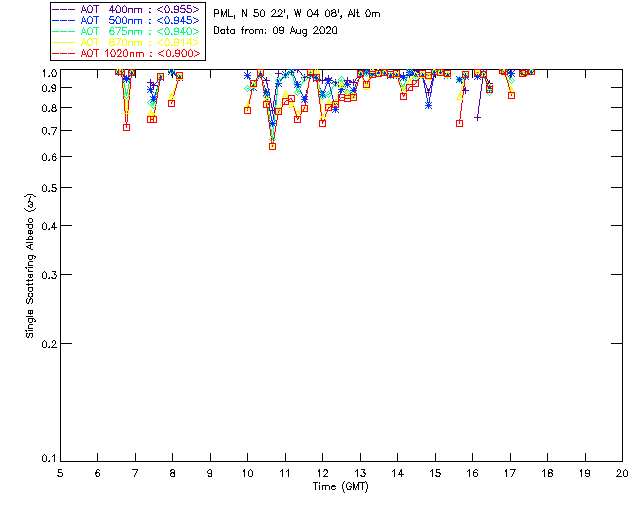The width and height of the screenshot is (640, 512).
Task: Select the 'Data from: 09 Aug 2020' text
Action: (x=276, y=31)
